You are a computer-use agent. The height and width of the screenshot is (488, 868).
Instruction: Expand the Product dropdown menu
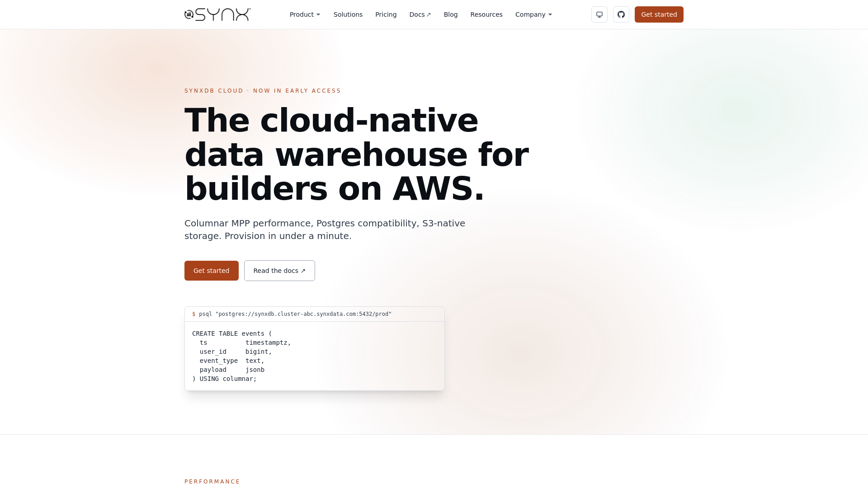[x=305, y=14]
